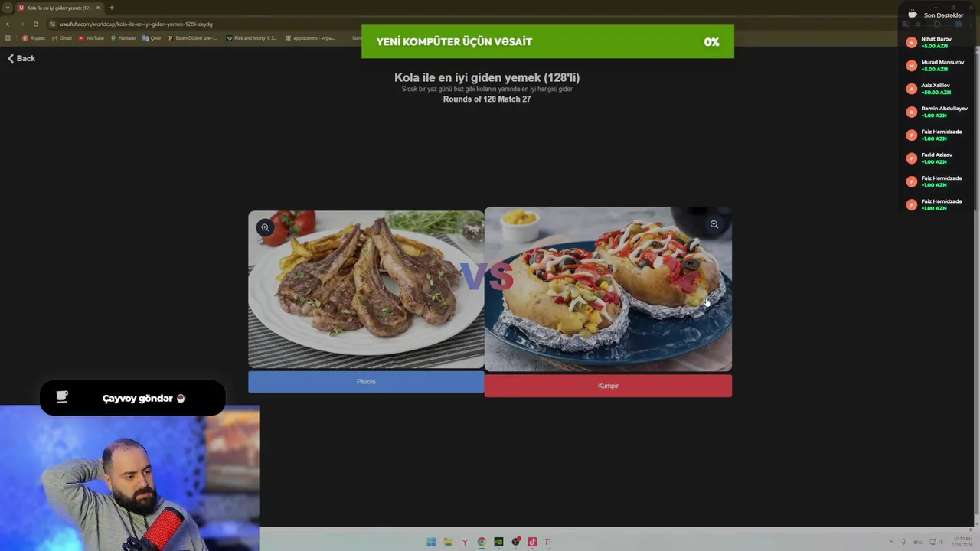The width and height of the screenshot is (980, 551).
Task: Open the pink TikTok app taskbar icon
Action: click(532, 542)
